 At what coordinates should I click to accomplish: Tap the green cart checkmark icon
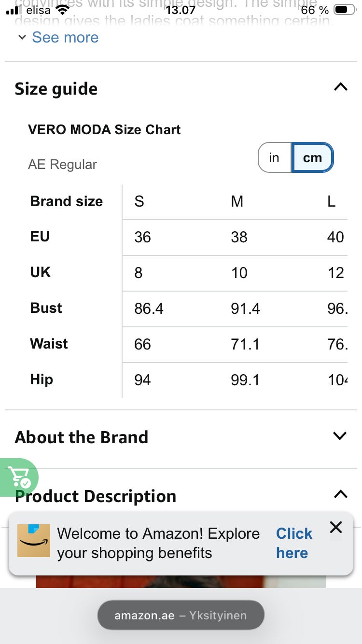[18, 477]
